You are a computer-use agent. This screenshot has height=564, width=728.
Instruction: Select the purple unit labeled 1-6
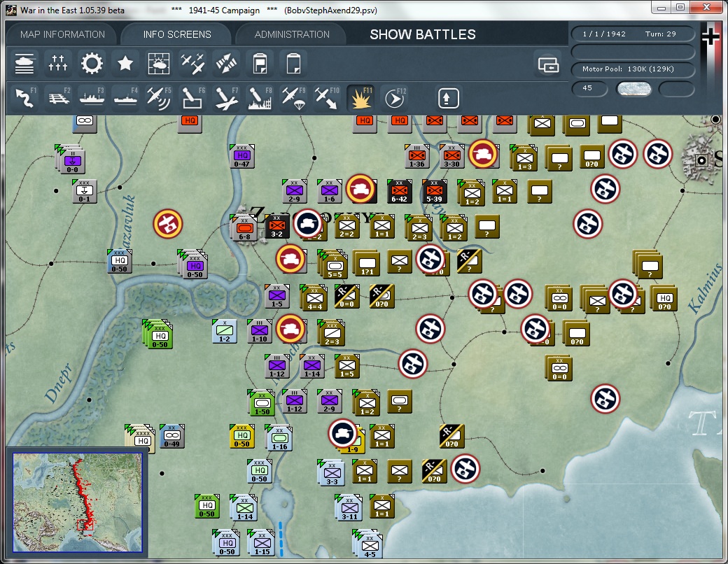point(330,191)
